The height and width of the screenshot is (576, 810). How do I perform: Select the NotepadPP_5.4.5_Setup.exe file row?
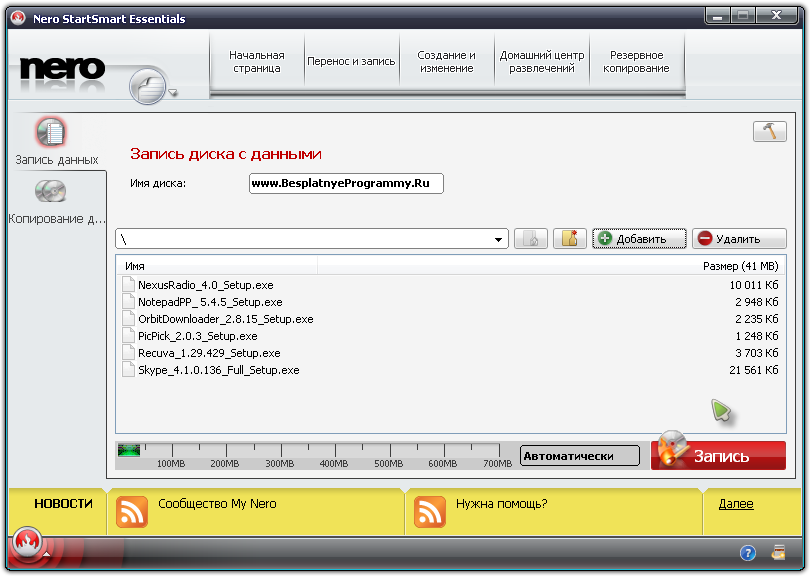pyautogui.click(x=450, y=302)
